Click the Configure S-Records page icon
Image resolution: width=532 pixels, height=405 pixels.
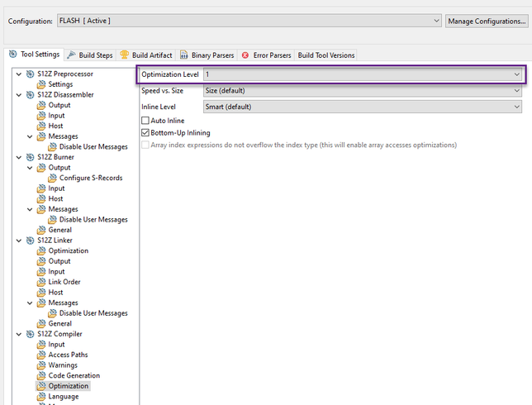[53, 178]
